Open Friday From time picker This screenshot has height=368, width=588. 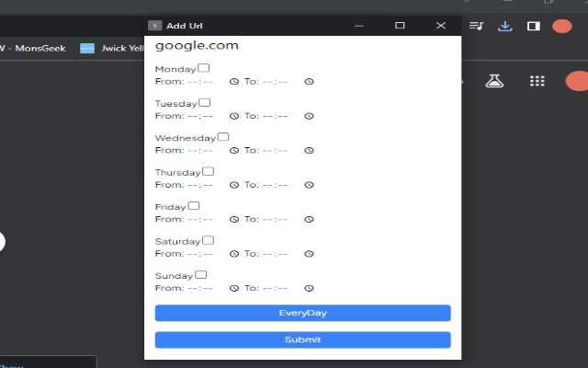[x=213, y=219]
